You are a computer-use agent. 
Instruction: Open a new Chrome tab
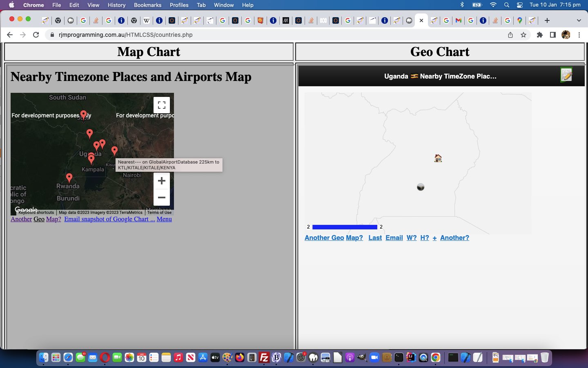[x=547, y=20]
